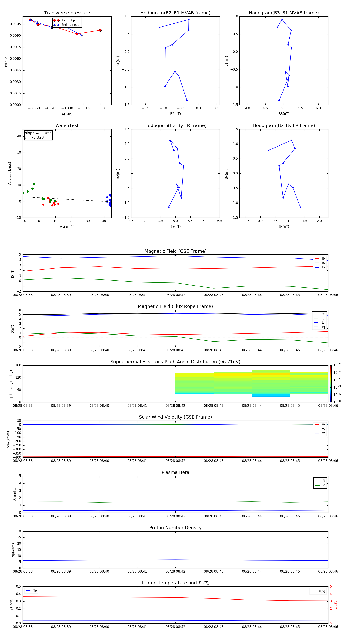Click "08/28 08:38" tick under GSE magnetic field plot

[x=23, y=295]
